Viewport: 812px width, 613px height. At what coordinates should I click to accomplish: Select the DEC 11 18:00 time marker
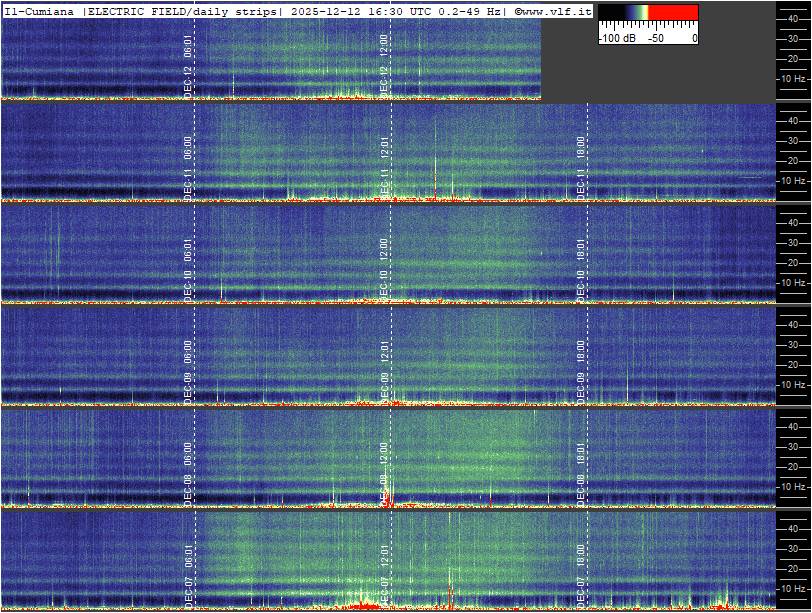click(582, 166)
